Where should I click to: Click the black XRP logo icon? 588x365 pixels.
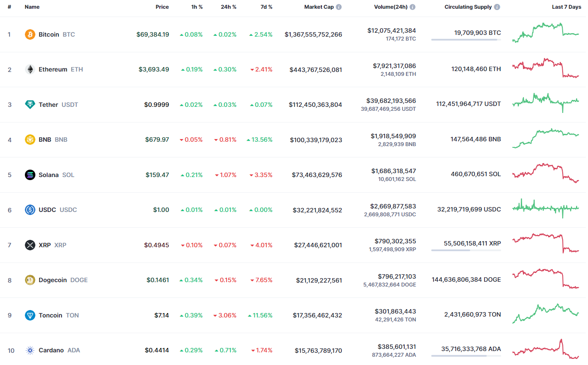[30, 245]
